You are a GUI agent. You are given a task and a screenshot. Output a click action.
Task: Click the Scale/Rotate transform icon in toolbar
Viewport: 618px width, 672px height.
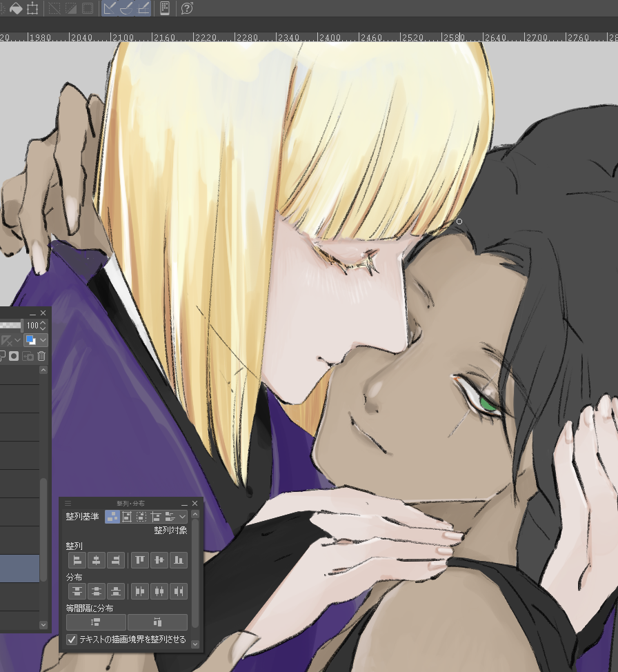point(32,8)
